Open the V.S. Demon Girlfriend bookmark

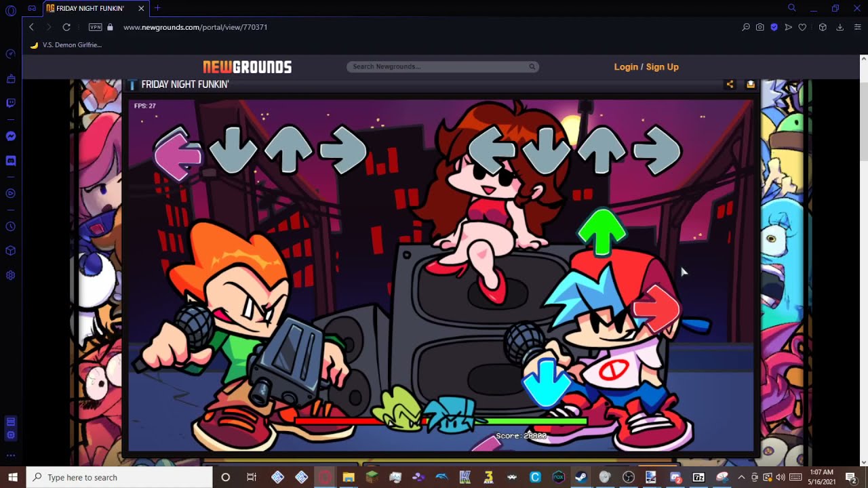(x=66, y=45)
